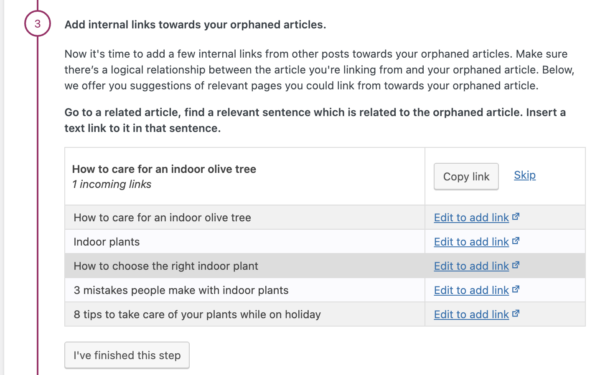Click external-link icon in Indoor plants row
The height and width of the screenshot is (375, 600).
coord(515,241)
